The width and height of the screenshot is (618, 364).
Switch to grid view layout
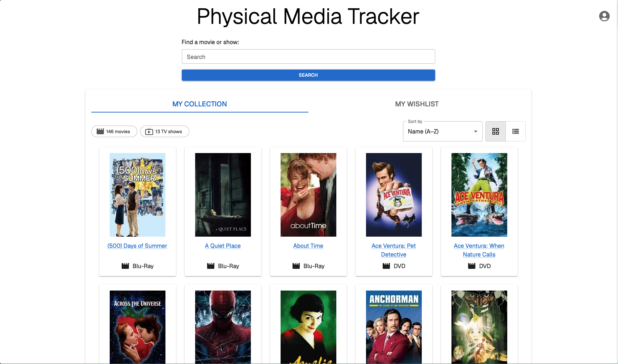496,131
